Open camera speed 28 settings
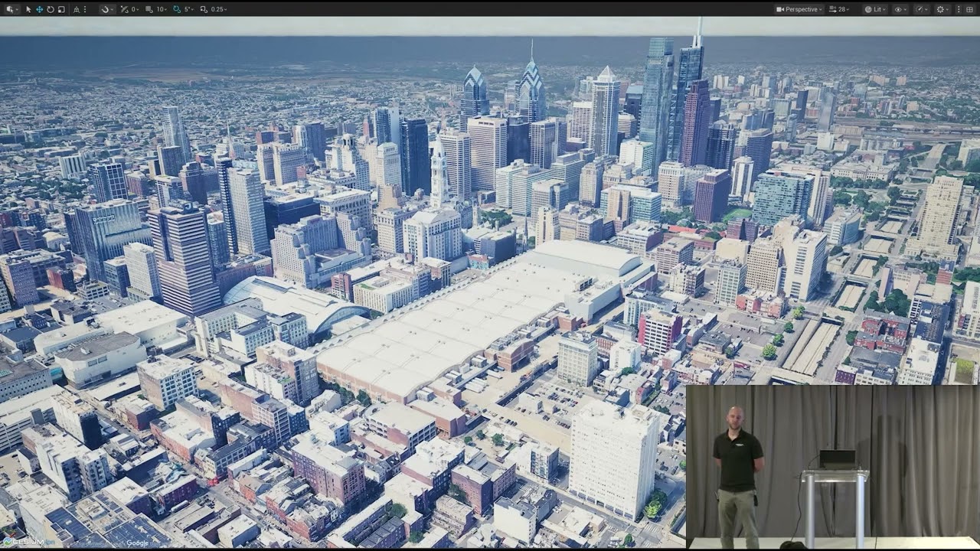 click(839, 9)
